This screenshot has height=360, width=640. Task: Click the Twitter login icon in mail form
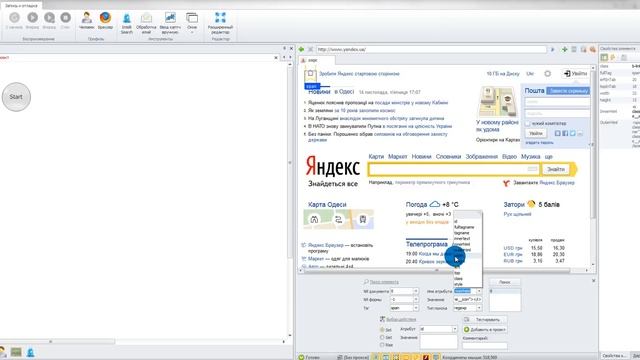(x=573, y=133)
